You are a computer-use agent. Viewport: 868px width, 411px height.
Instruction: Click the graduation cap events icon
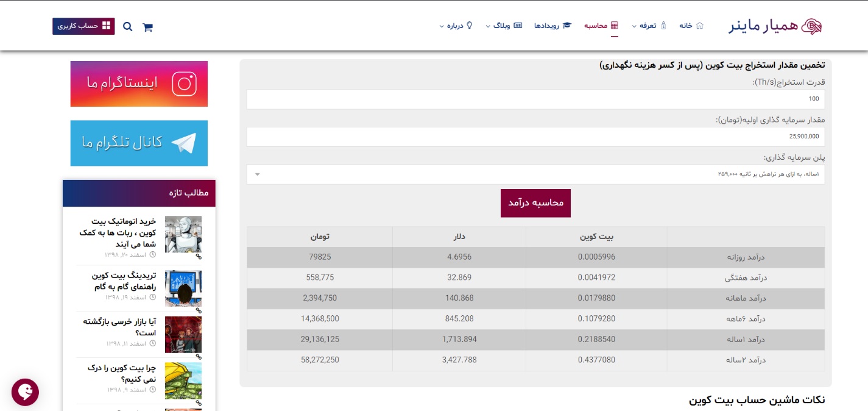567,26
